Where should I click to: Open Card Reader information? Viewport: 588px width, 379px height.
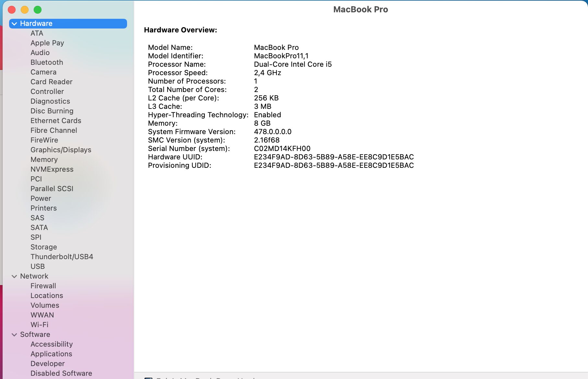[x=52, y=82]
